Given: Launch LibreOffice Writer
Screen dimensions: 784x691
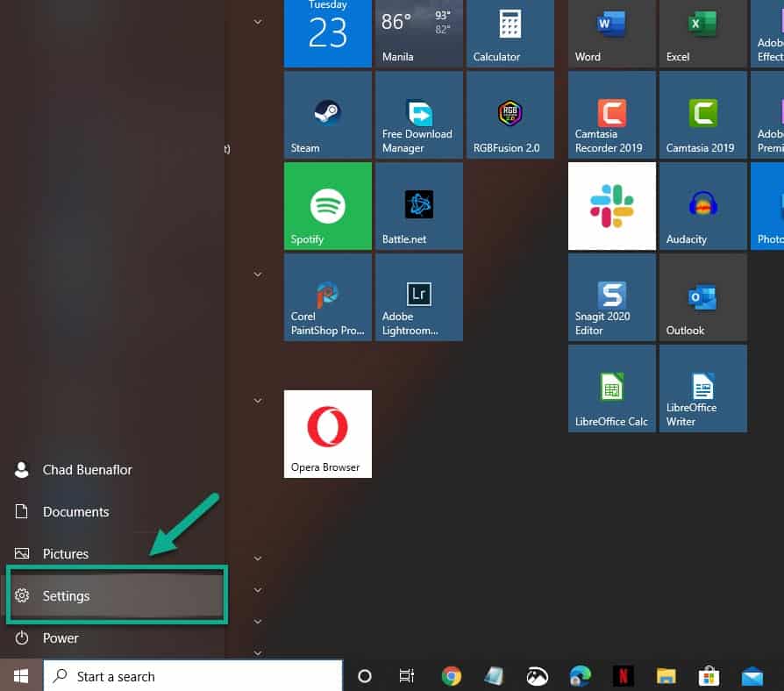Looking at the screenshot, I should (x=702, y=388).
